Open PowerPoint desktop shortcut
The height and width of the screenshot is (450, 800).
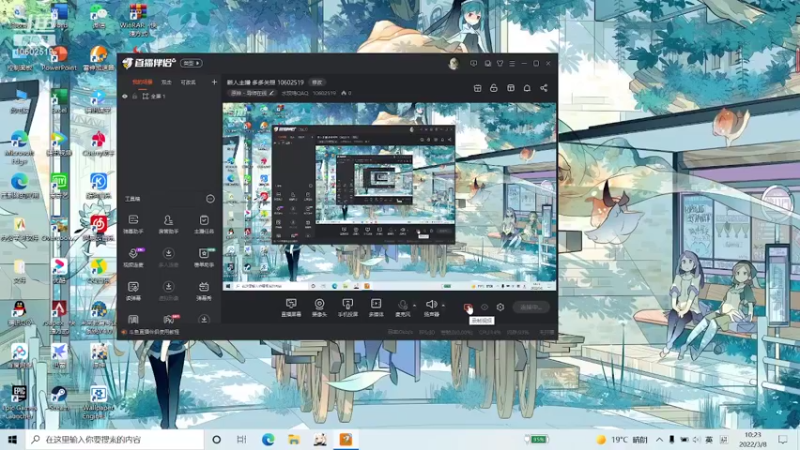coord(59,58)
